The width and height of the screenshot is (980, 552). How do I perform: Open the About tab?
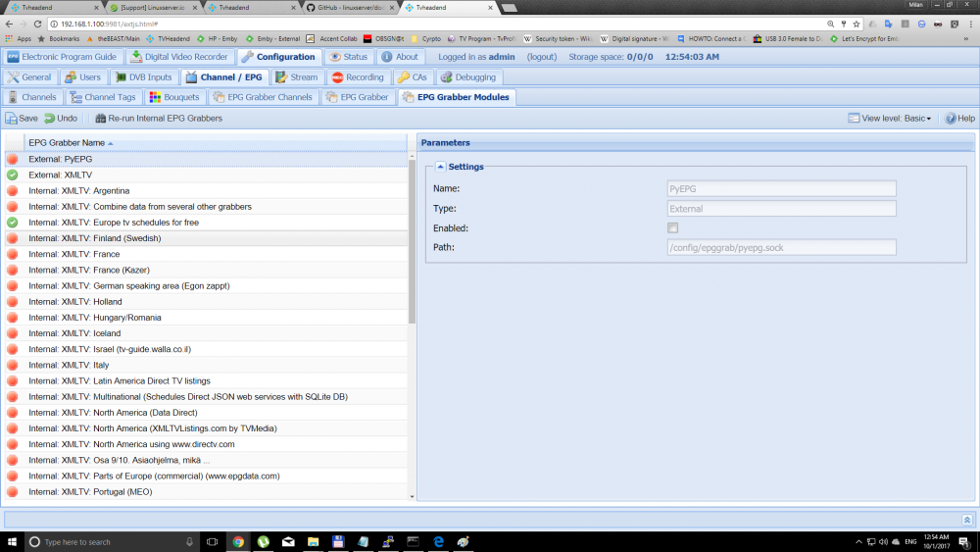point(400,56)
